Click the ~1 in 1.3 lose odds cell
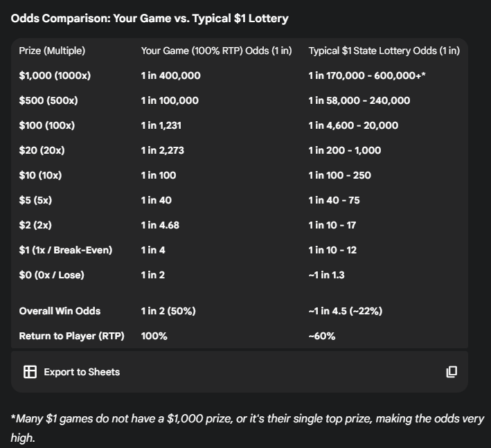Image resolution: width=491 pixels, height=448 pixels. tap(326, 275)
